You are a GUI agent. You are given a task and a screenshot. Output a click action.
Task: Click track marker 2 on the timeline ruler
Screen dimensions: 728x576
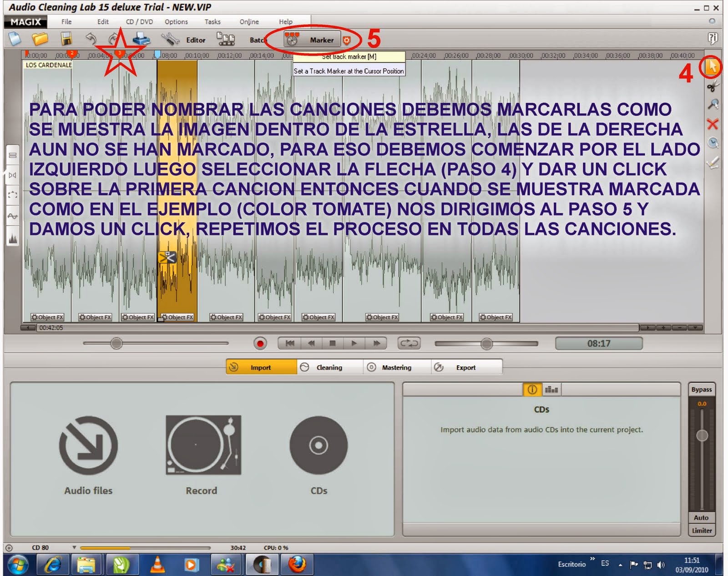(72, 54)
